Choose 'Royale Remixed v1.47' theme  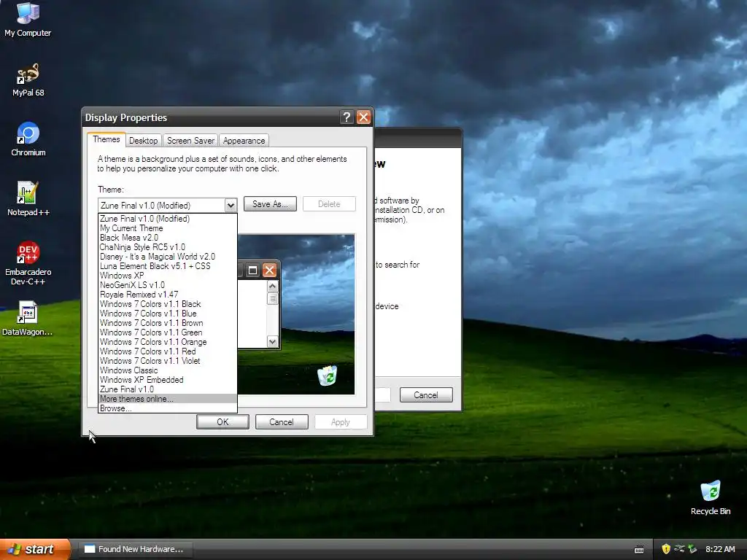click(x=167, y=295)
